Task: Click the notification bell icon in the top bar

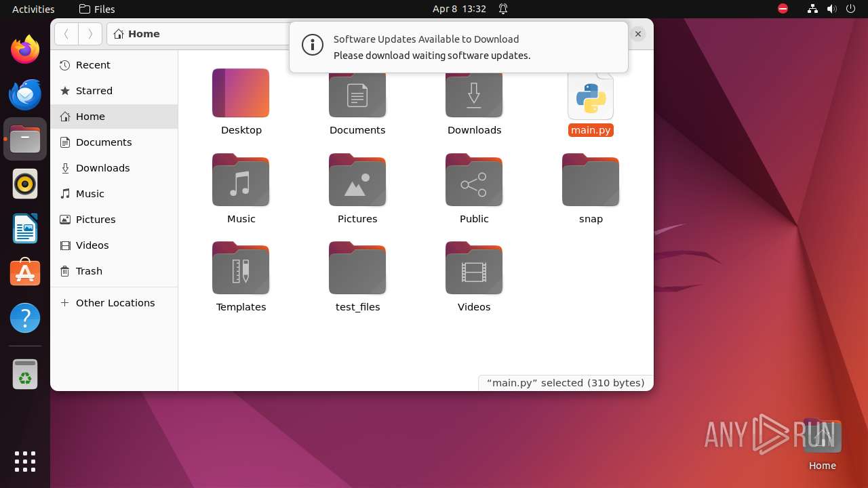Action: pos(503,9)
